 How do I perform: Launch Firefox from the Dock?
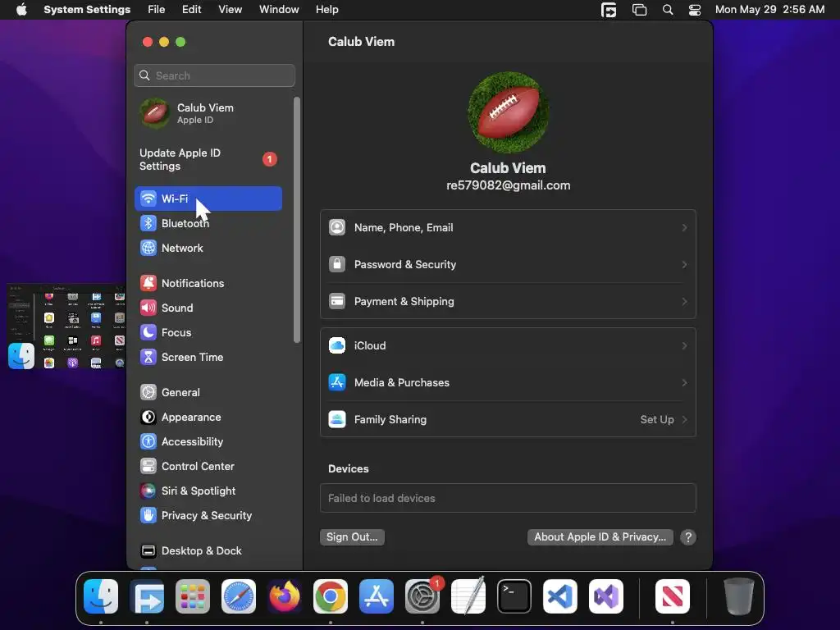click(x=285, y=596)
